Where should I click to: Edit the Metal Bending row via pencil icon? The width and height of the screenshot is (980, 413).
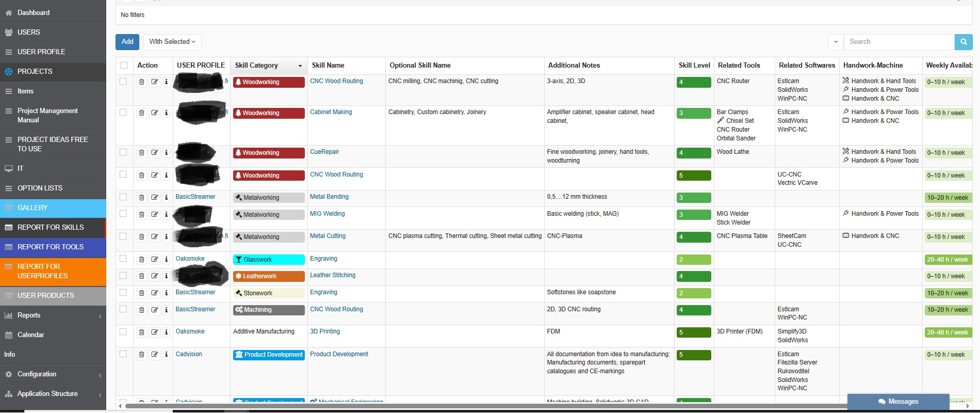(154, 197)
